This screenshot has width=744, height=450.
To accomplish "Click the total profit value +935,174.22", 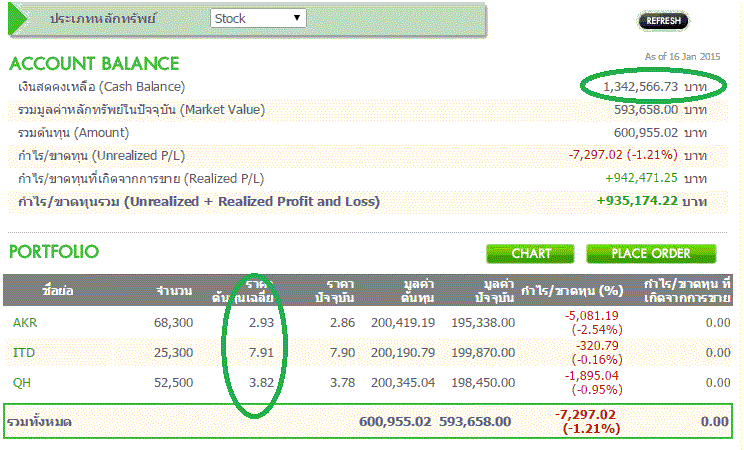I will click(x=637, y=201).
